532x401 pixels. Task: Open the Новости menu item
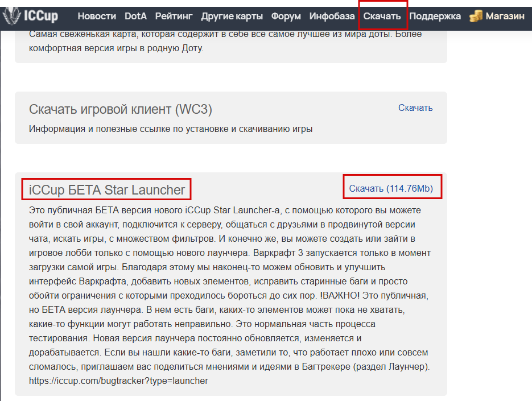coord(97,16)
